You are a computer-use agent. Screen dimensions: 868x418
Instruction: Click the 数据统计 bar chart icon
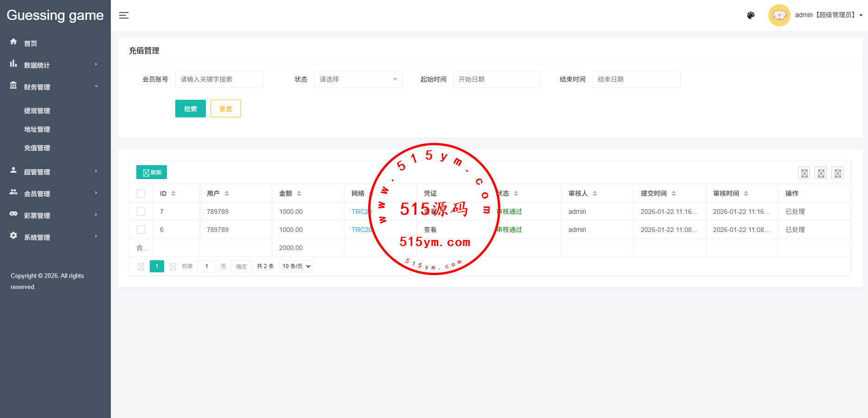pyautogui.click(x=13, y=64)
